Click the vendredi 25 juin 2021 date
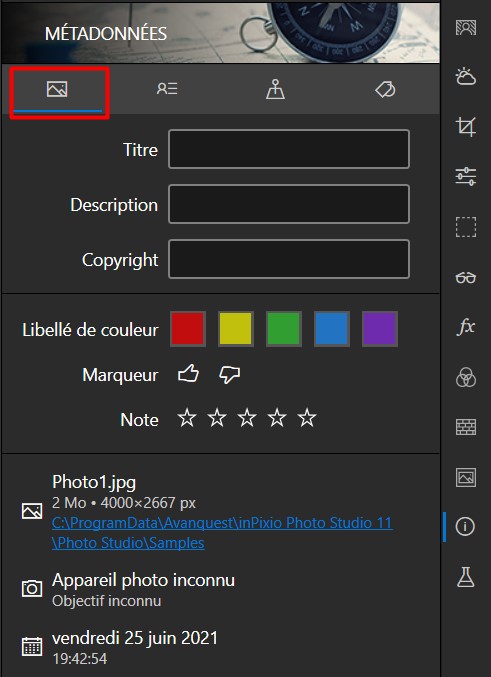Screen dimensions: 491x677 (x=135, y=638)
